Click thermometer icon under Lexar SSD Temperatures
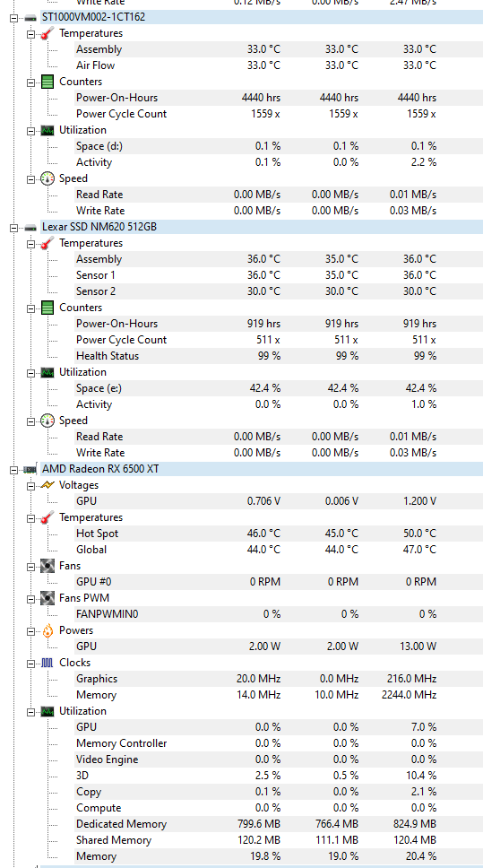The width and height of the screenshot is (483, 868). 47,243
